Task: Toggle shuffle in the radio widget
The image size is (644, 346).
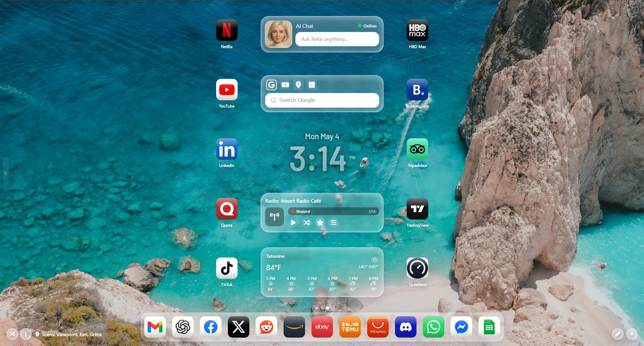Action: pos(307,223)
